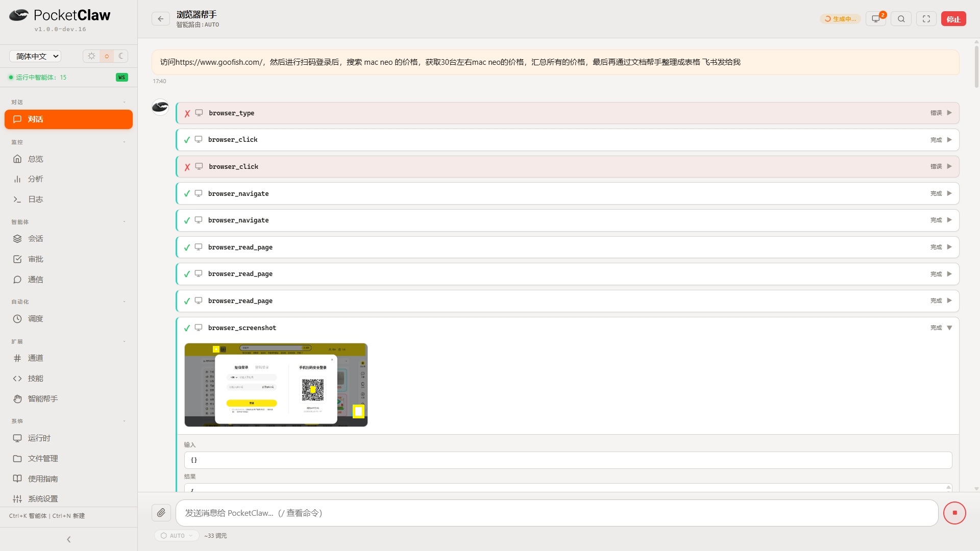Viewport: 980px width, 551px height.
Task: Switch to the light theme sun option
Action: [91, 56]
